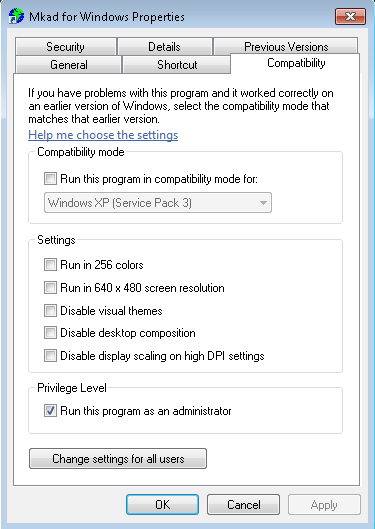The image size is (375, 529).
Task: Go to the General tab
Action: pyautogui.click(x=68, y=65)
